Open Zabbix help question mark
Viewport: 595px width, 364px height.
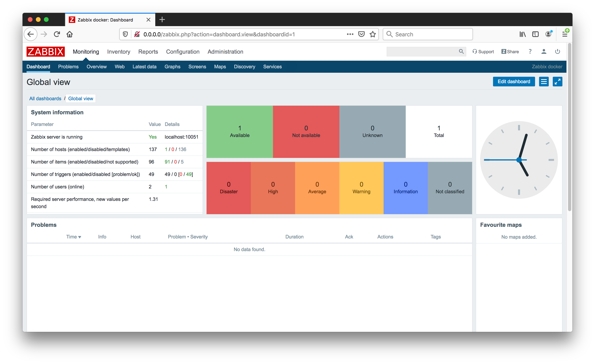click(530, 52)
